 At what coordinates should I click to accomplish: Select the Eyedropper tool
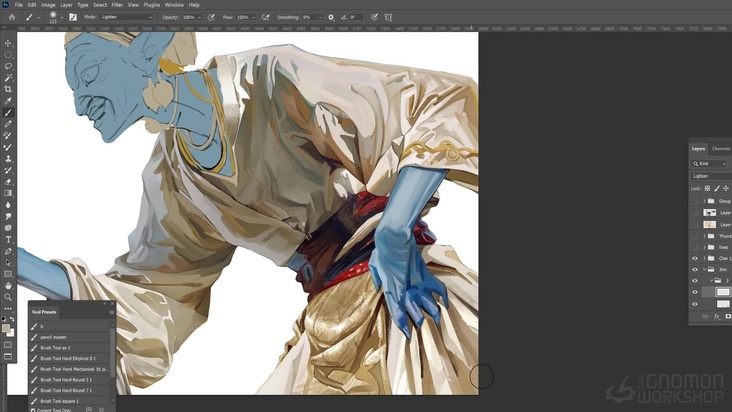click(8, 101)
